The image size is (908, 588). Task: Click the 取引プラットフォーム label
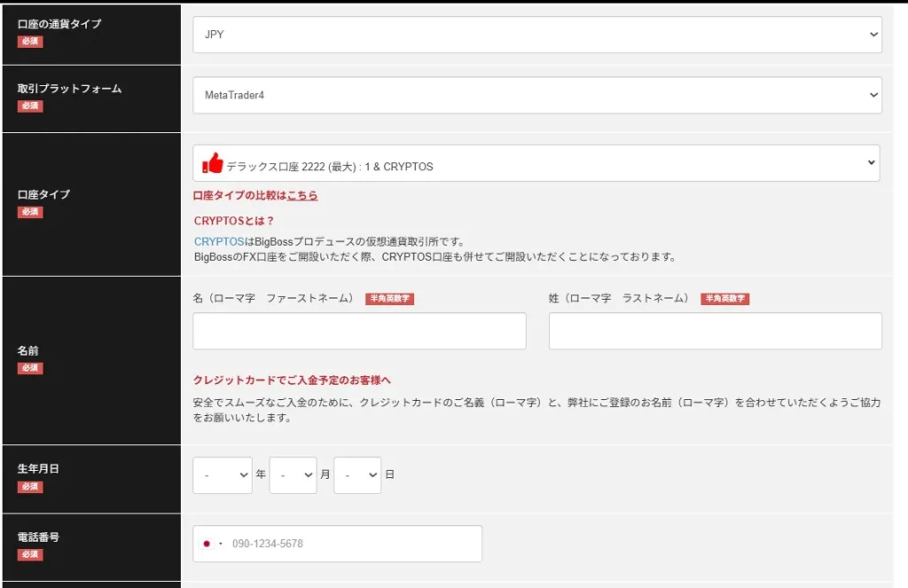[69, 89]
